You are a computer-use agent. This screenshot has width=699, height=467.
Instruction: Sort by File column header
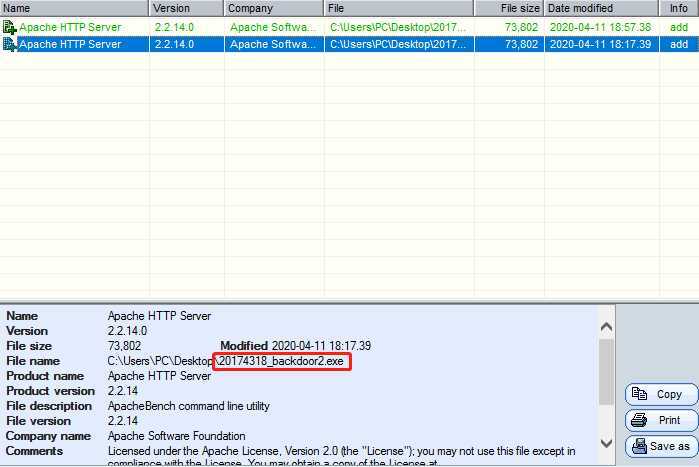(399, 8)
